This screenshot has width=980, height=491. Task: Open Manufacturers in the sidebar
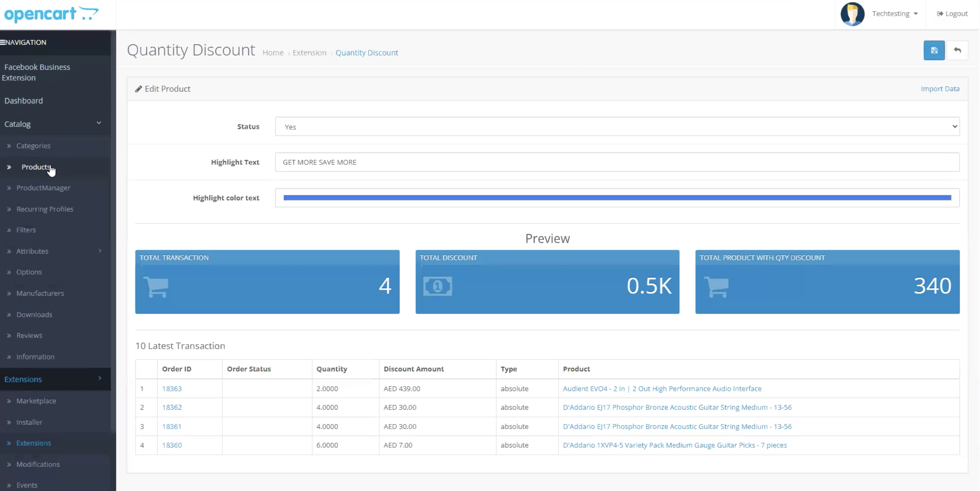pyautogui.click(x=40, y=293)
